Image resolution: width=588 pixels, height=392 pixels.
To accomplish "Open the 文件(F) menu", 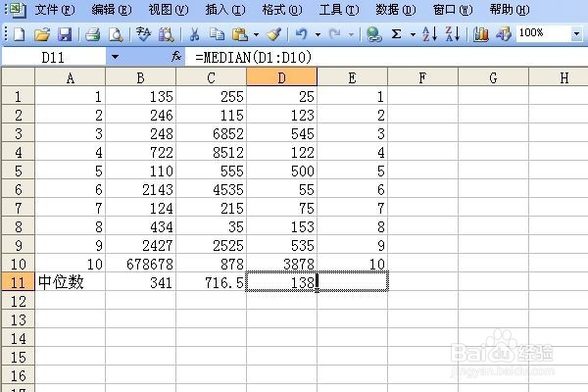I will (x=55, y=10).
